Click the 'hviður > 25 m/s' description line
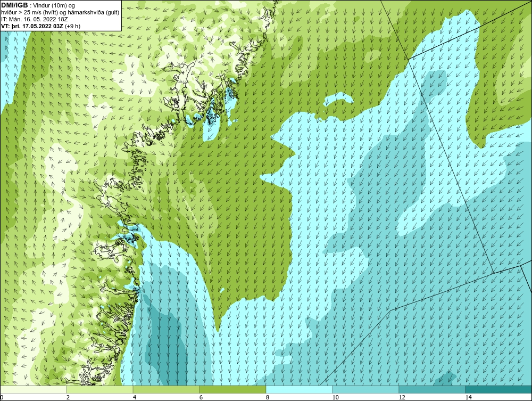Image resolution: width=532 pixels, height=401 pixels. tap(60, 13)
